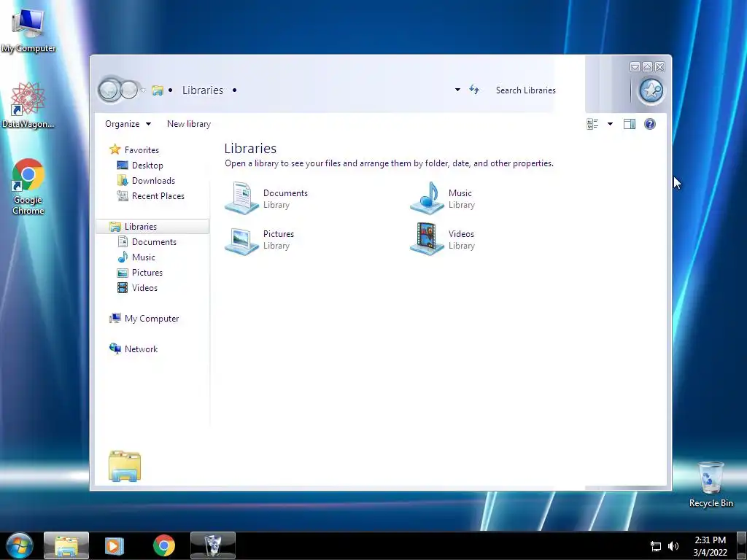The width and height of the screenshot is (747, 560).
Task: Open the Windows Start menu
Action: point(20,545)
